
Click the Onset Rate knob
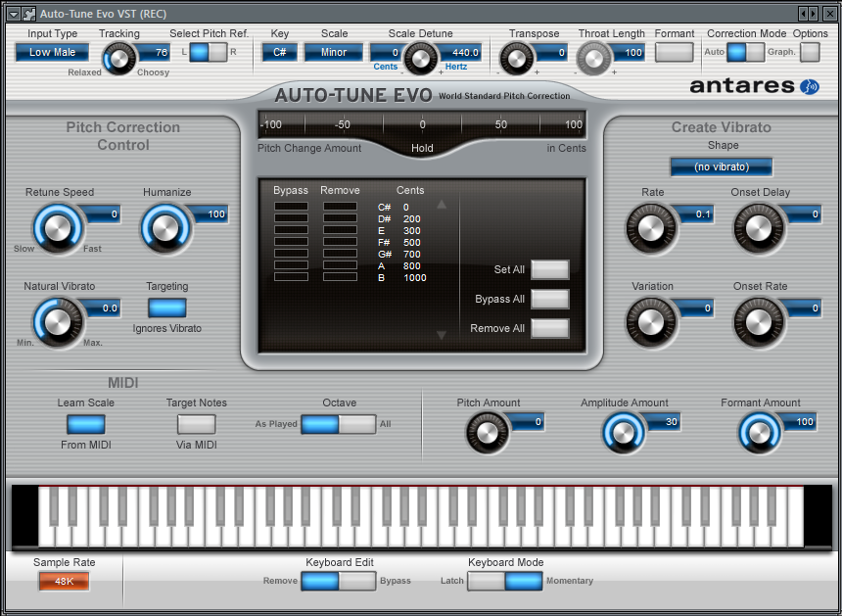tap(759, 323)
